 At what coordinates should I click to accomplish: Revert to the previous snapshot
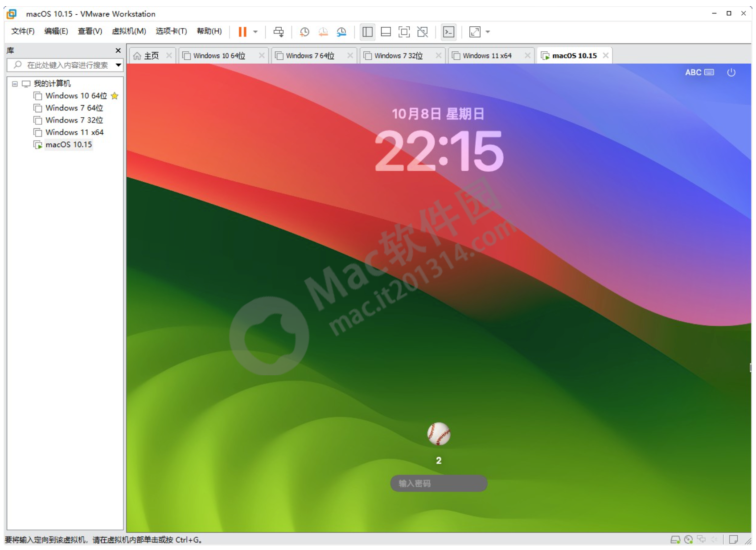(x=323, y=32)
